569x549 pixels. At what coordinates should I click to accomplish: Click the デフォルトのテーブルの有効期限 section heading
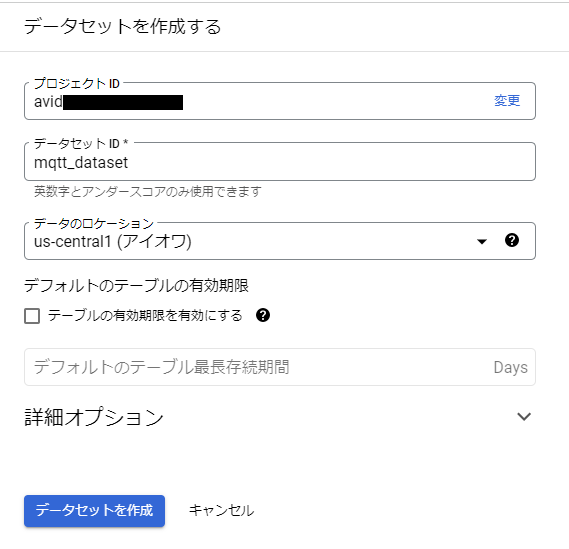136,286
